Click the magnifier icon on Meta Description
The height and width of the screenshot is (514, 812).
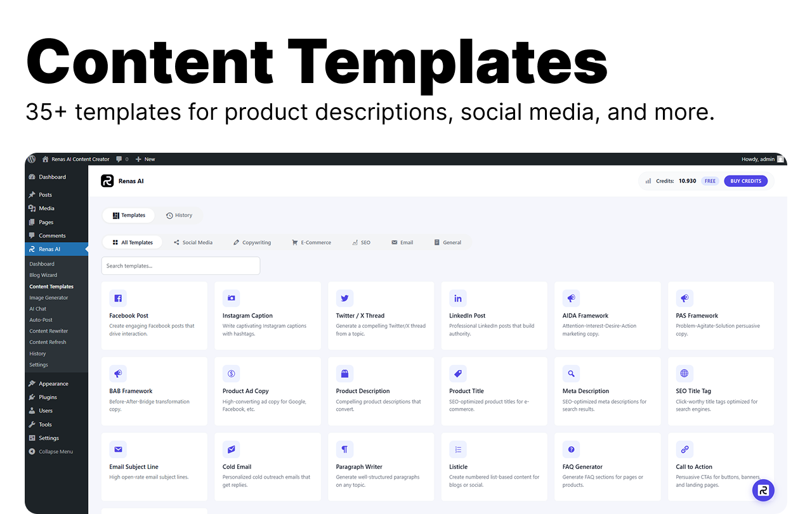(x=571, y=373)
